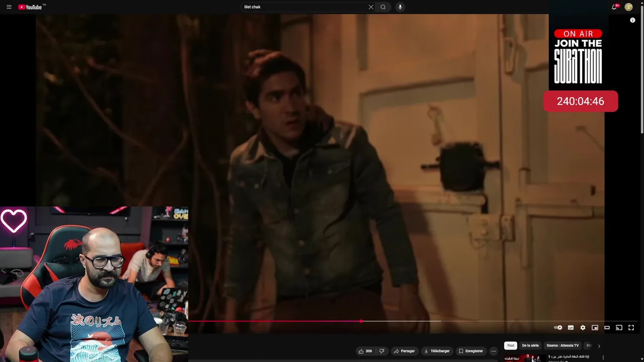Switch to miniplayer mode
The width and height of the screenshot is (644, 362).
coord(595,328)
